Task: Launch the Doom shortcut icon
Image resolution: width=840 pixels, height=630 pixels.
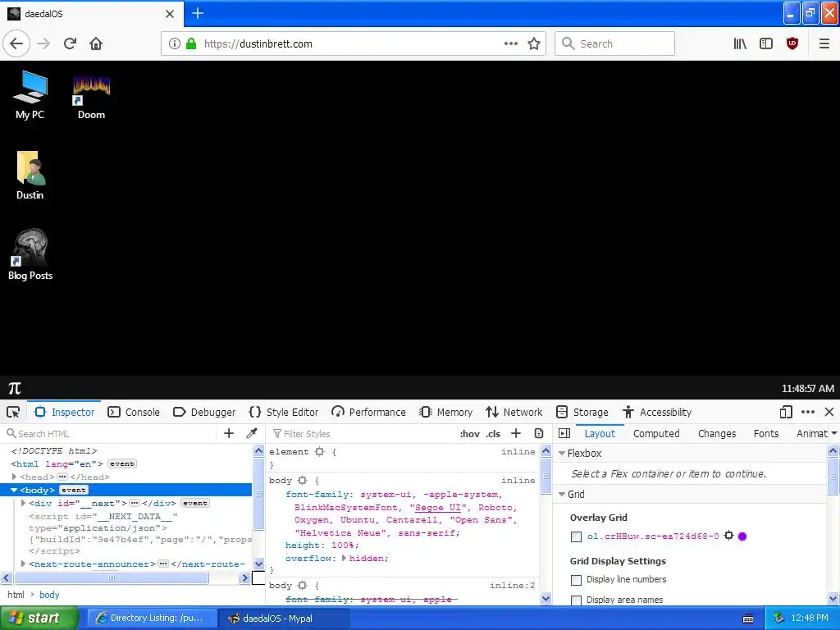Action: tap(91, 95)
